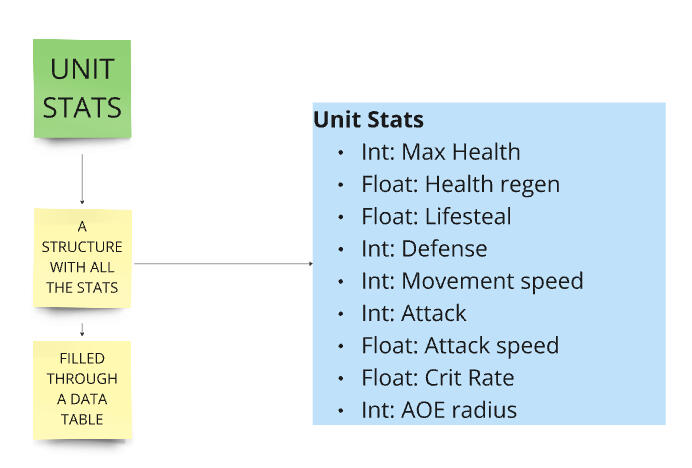Viewport: 692px width, 468px height.
Task: Click the 'Float: Health regen' entry
Action: point(460,184)
